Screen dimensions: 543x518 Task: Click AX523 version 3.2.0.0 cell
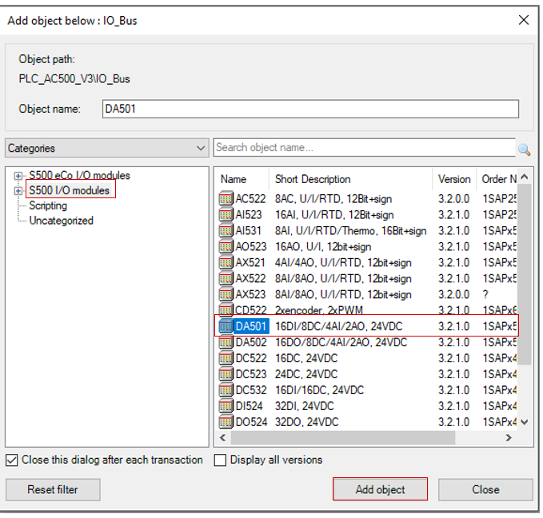tap(454, 295)
